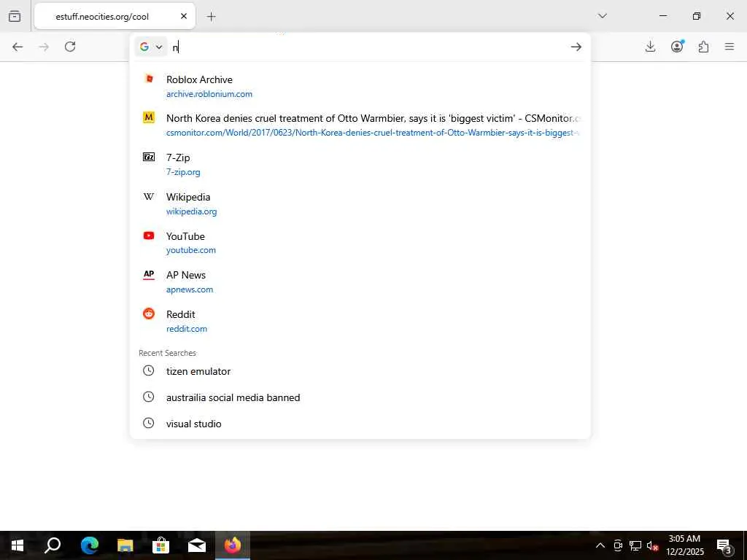Select the YouTube suggestion
Screen dimensions: 747x560
[x=360, y=243]
